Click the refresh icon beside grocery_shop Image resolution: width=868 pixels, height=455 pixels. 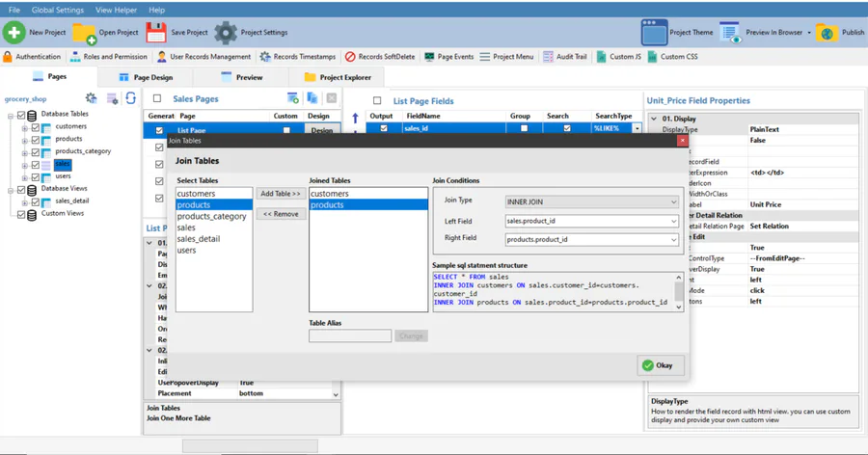[x=131, y=98]
